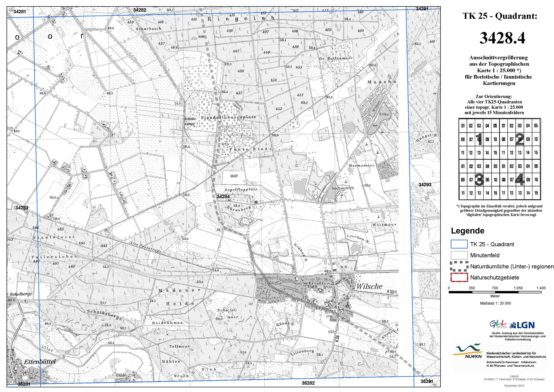Viewport: 554px width, 392px height.
Task: Click the LGN logo
Action: click(x=522, y=325)
